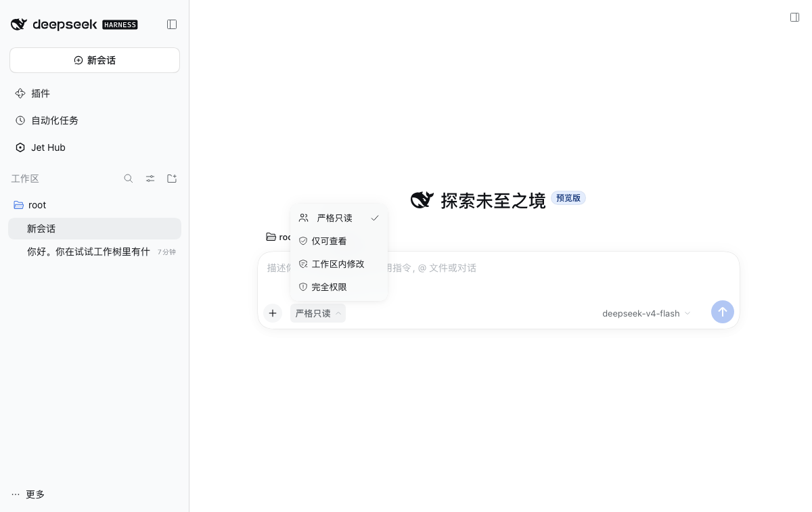Click the root folder chip above input
This screenshot has height=512, width=812.
pos(278,237)
